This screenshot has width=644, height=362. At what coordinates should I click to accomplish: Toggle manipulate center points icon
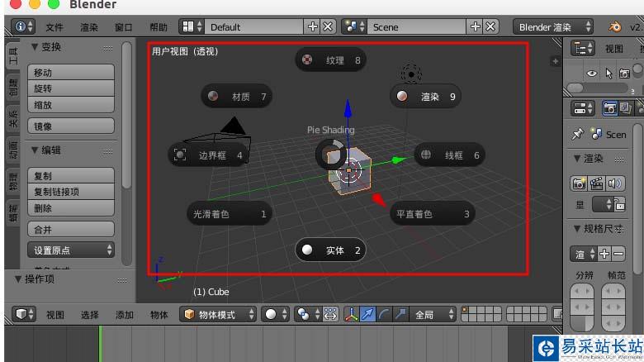point(330,314)
